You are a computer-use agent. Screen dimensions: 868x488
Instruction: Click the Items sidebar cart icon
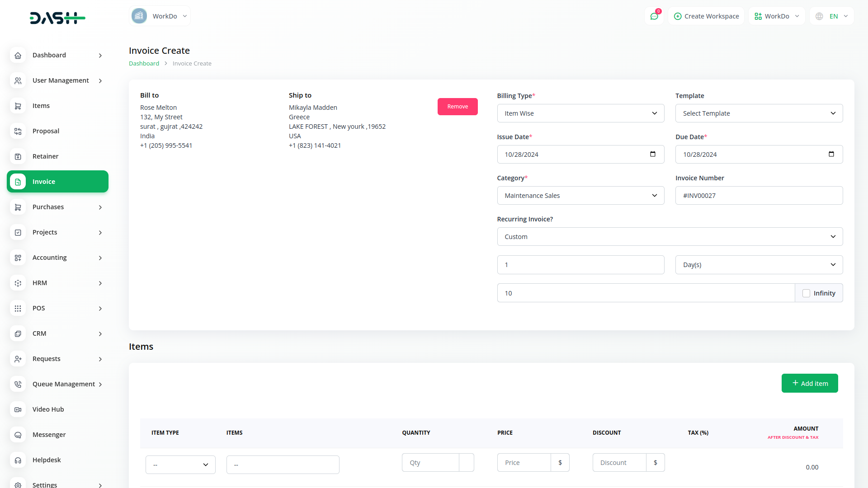(18, 106)
